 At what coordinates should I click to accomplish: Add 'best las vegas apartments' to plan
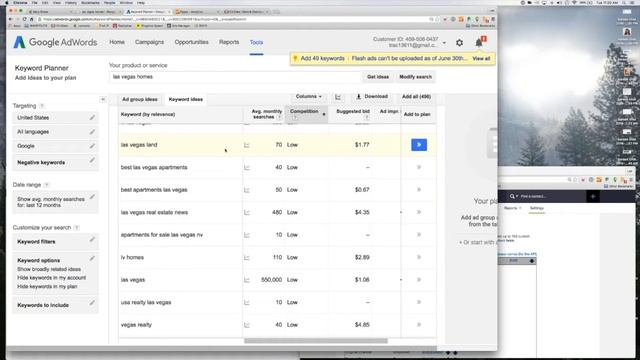point(419,167)
